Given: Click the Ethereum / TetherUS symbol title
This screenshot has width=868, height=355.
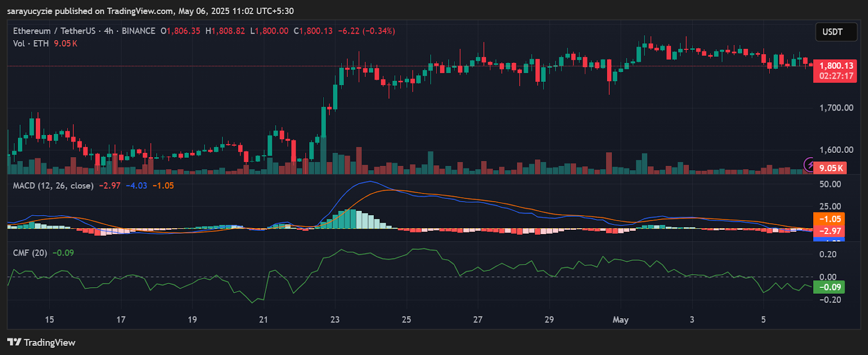Looking at the screenshot, I should click(55, 31).
